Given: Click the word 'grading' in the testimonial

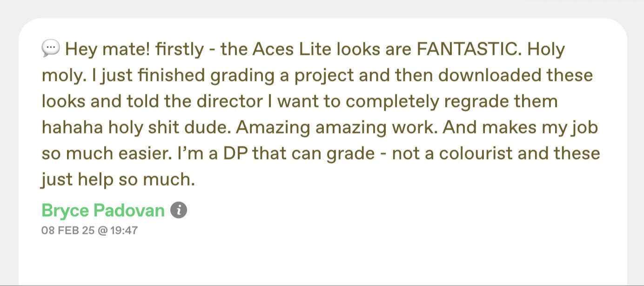Looking at the screenshot, I should 242,75.
